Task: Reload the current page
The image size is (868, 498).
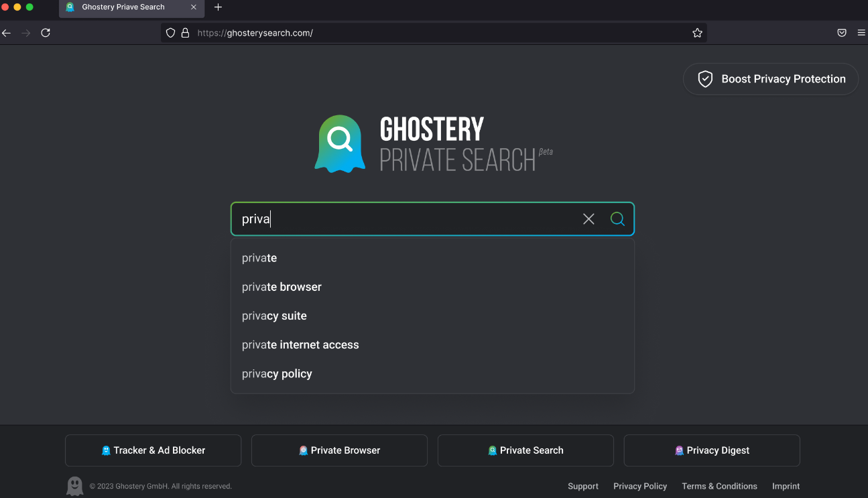Action: coord(46,33)
